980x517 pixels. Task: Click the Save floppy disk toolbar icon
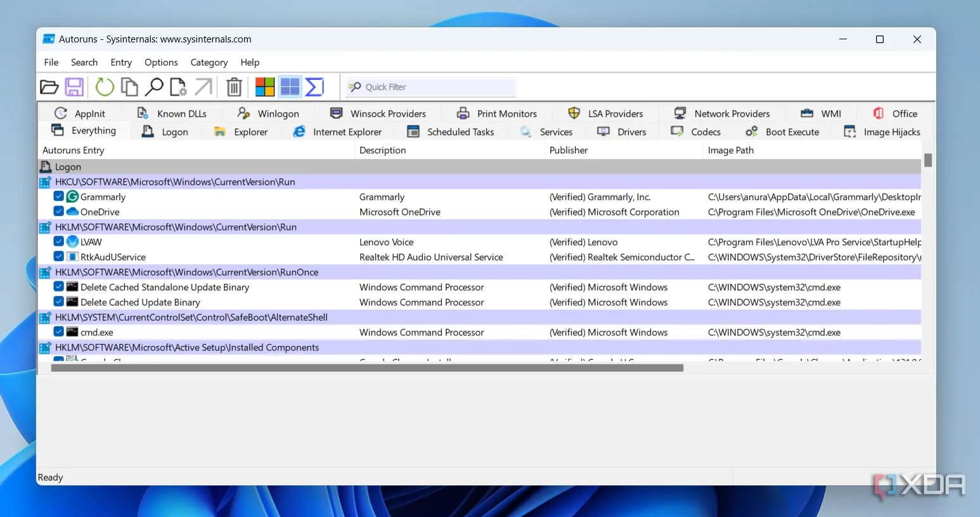74,87
